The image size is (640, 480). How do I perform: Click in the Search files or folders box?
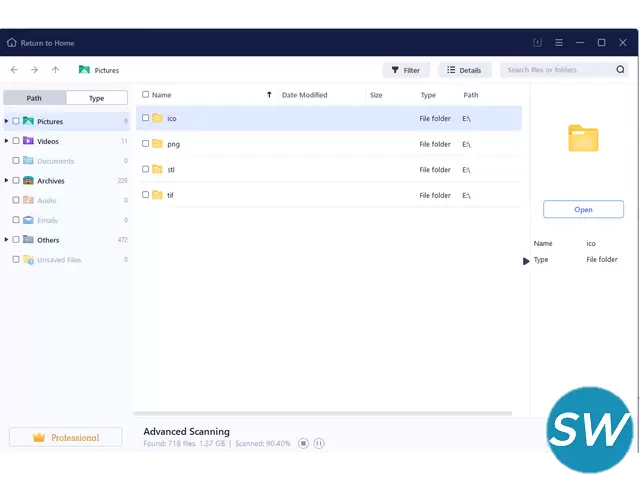click(558, 70)
